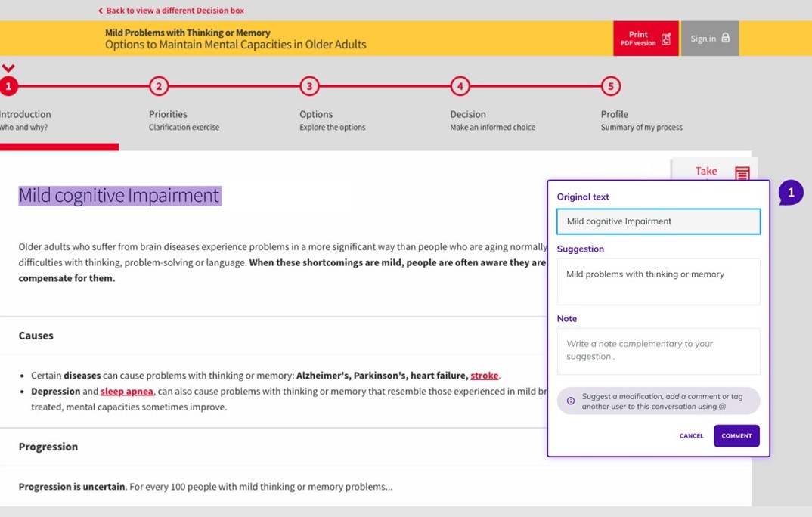Click 'Options to Maintain Mental Capacities in Older Adults'

236,45
